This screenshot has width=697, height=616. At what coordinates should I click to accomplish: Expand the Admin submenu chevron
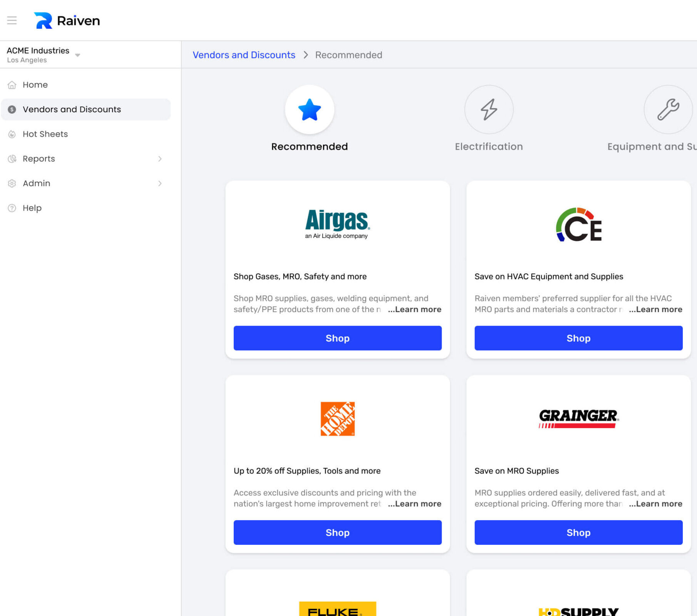(x=160, y=183)
